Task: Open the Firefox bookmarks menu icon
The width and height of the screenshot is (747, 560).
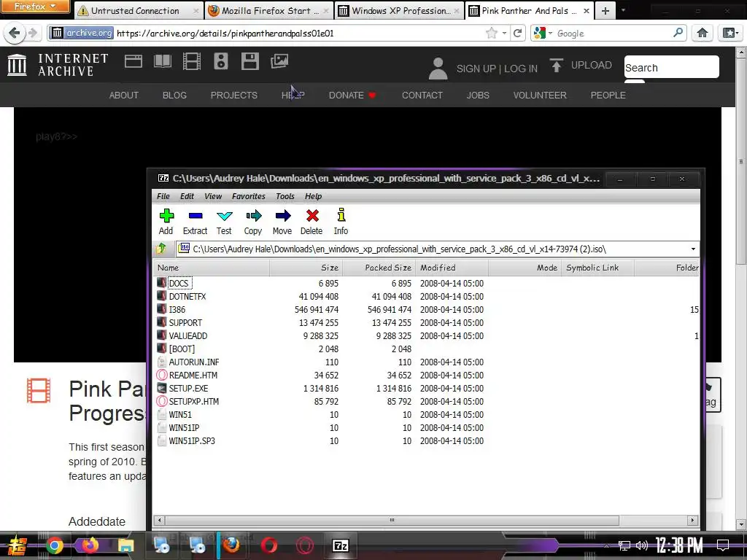Action: tap(729, 33)
